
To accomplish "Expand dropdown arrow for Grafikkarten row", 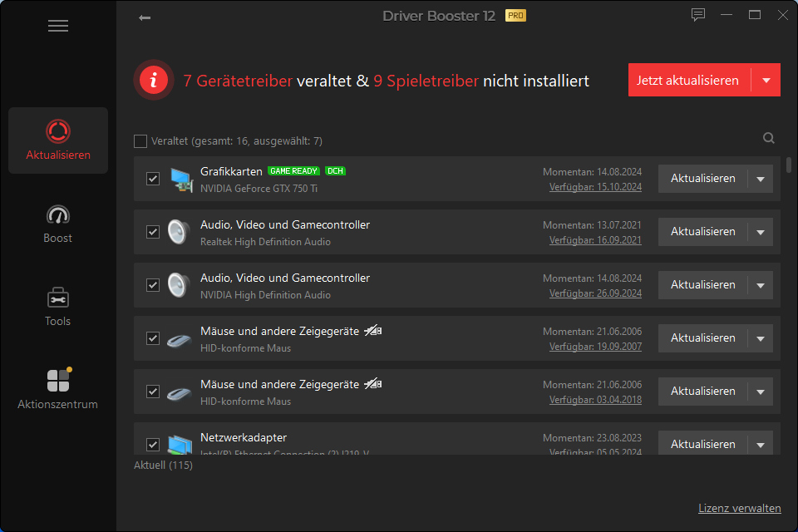I will 761,179.
